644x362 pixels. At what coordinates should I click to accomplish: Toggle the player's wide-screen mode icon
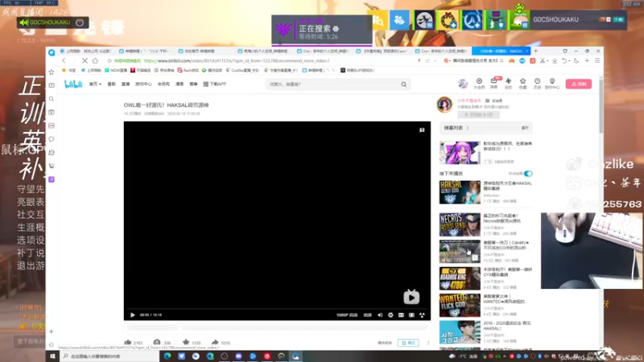point(401,315)
